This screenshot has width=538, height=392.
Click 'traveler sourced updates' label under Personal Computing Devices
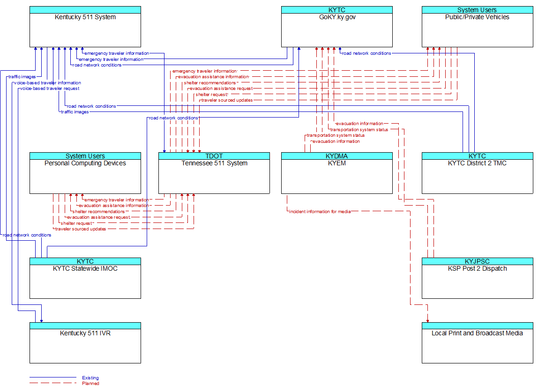81,229
